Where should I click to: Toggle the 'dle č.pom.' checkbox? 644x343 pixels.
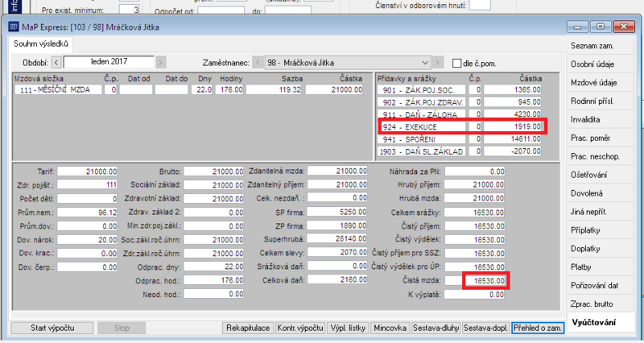tap(456, 64)
